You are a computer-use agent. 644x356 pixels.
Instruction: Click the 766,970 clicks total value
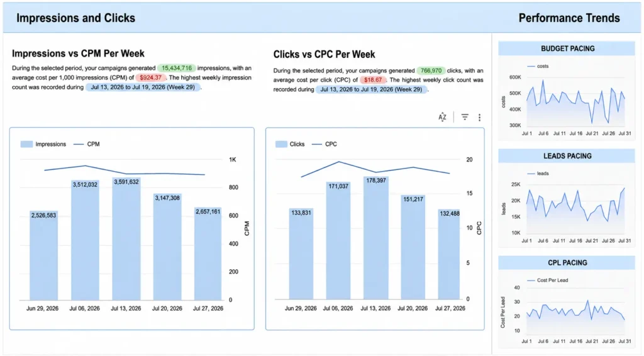coord(431,70)
